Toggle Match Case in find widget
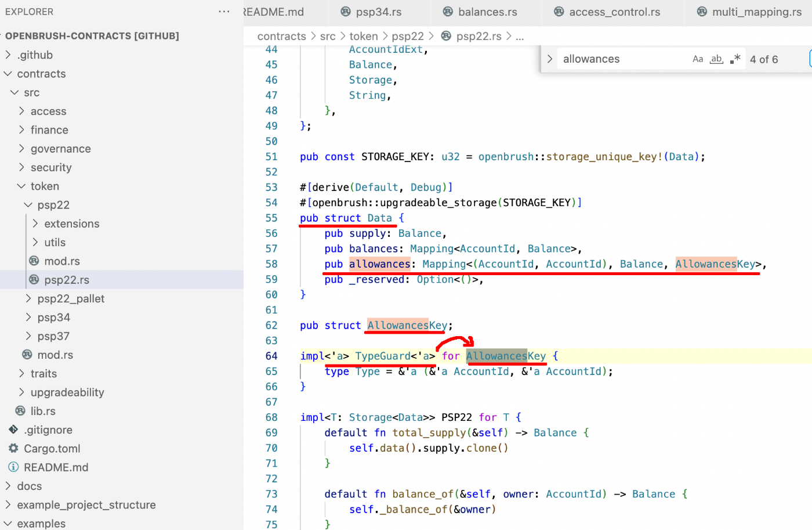812x530 pixels. coord(698,59)
